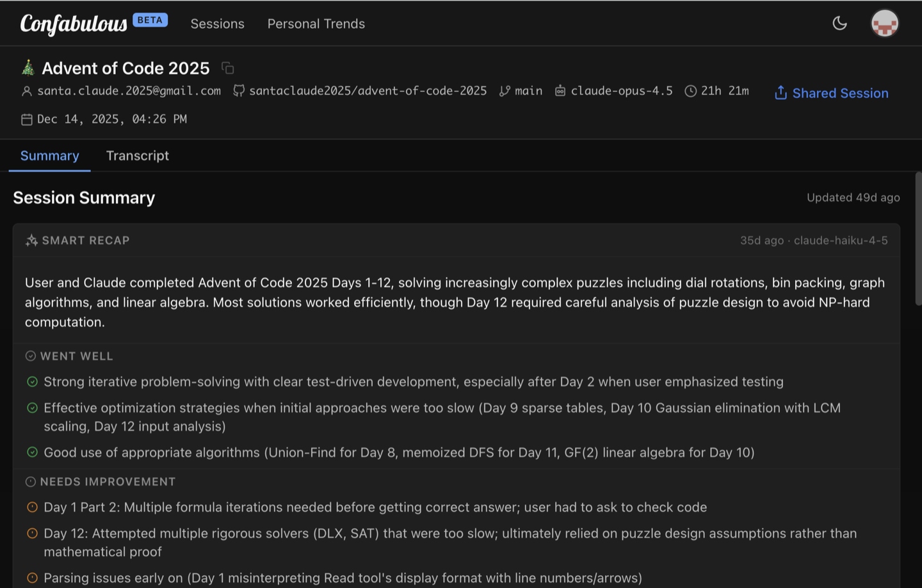Open the user avatar menu
Image resolution: width=922 pixels, height=588 pixels.
coord(885,23)
